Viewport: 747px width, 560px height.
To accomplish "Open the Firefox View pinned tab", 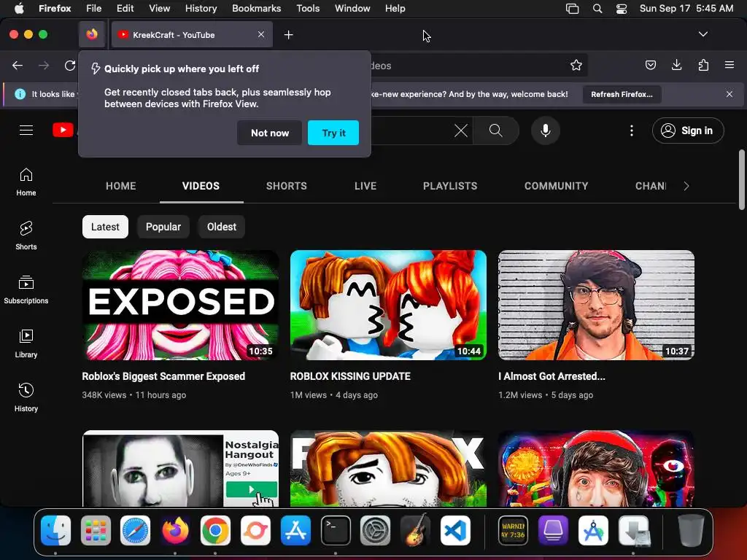I will (x=92, y=34).
